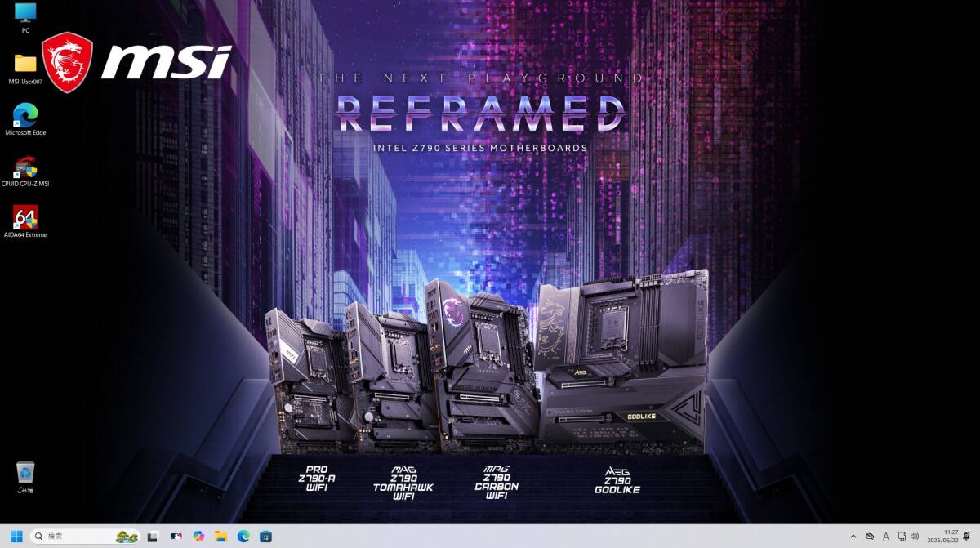The width and height of the screenshot is (980, 548).
Task: Open the volume speaker tray icon
Action: (914, 537)
